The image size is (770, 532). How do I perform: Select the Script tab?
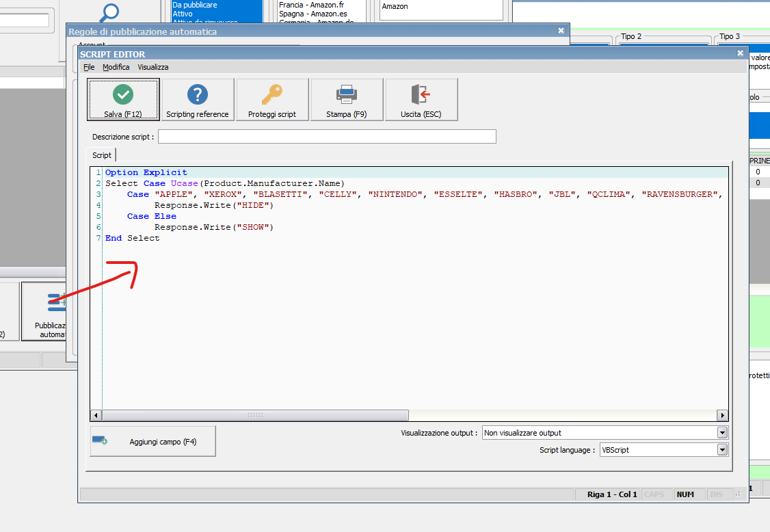102,155
